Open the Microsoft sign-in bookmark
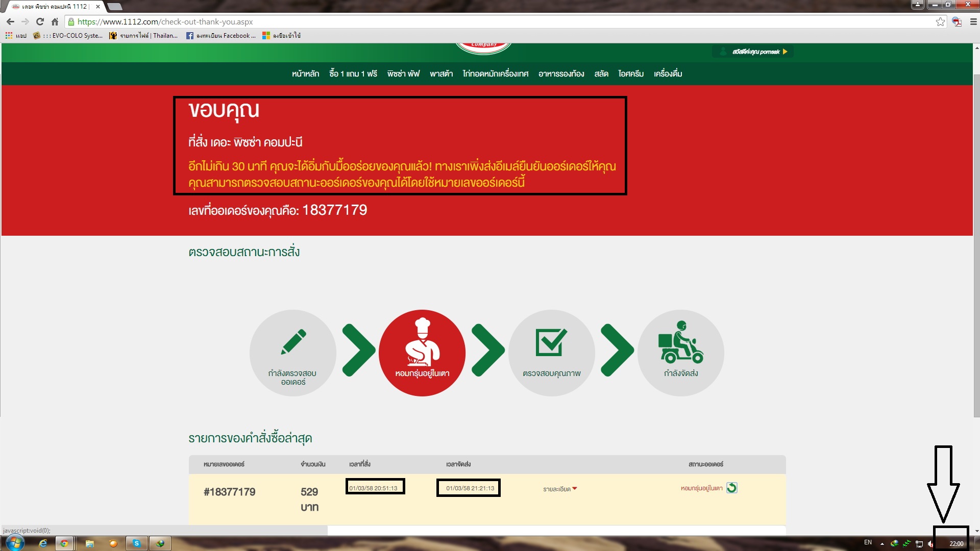Viewport: 980px width, 551px height. click(x=281, y=36)
